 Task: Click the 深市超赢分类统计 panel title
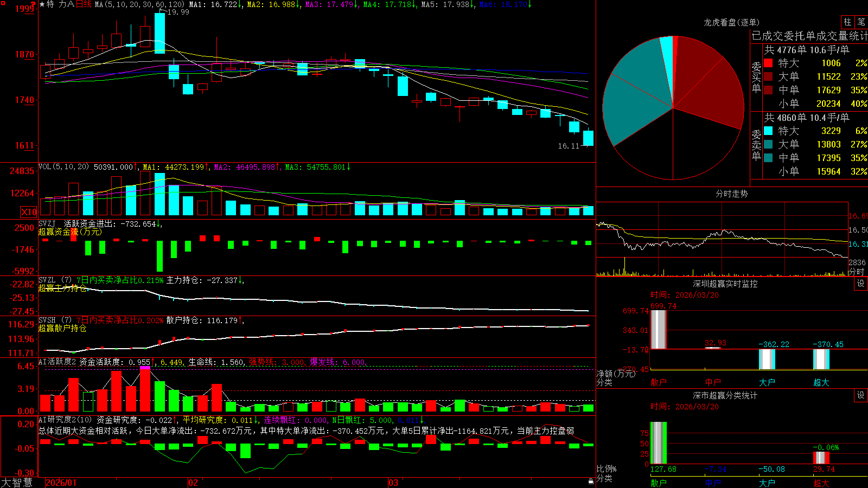(x=725, y=395)
